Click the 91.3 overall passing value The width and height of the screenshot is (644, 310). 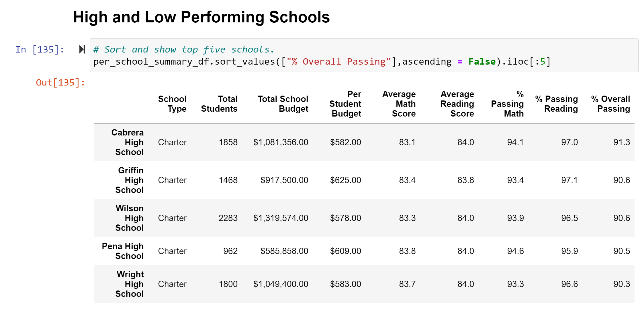pos(622,142)
